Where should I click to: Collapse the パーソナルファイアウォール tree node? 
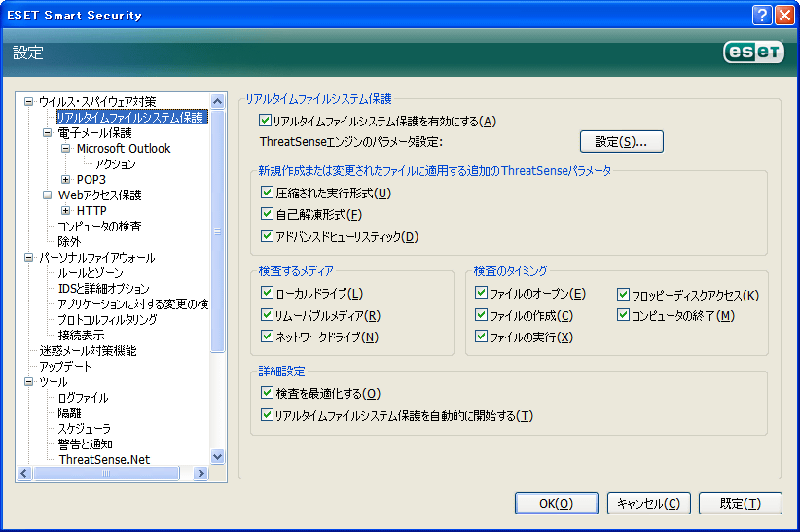coord(28,258)
